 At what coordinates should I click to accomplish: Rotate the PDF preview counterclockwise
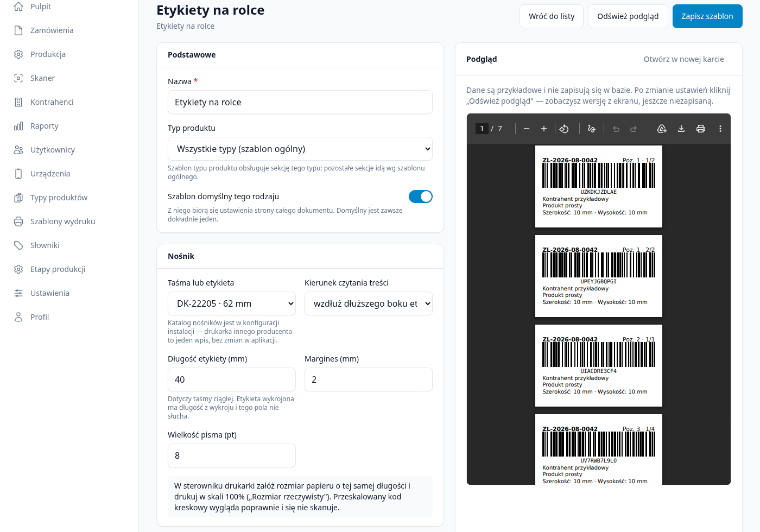pyautogui.click(x=564, y=129)
